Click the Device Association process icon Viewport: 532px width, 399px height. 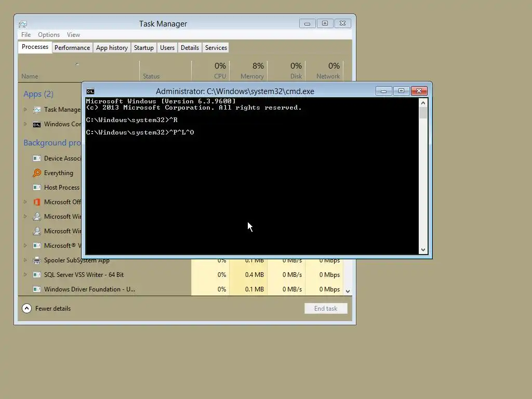coord(37,158)
